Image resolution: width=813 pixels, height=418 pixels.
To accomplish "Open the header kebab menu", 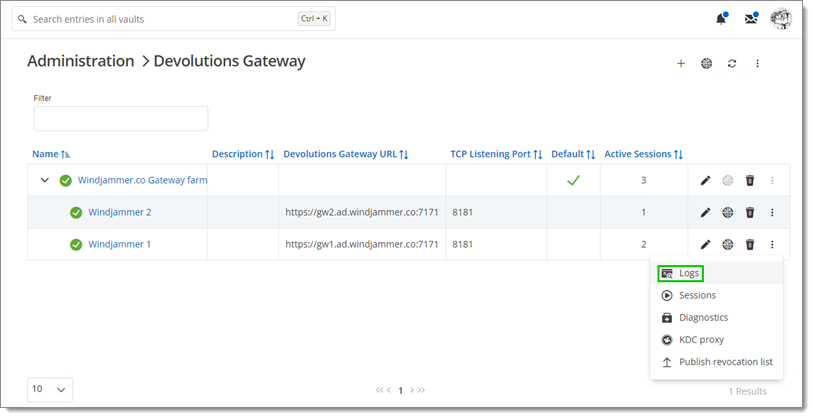I will [757, 63].
